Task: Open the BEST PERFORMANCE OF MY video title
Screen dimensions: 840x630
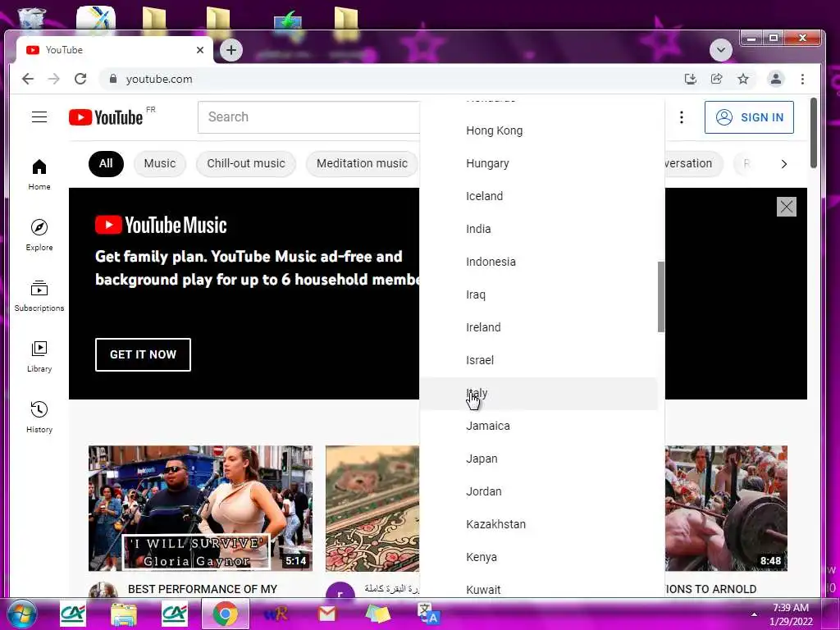Action: pos(203,589)
